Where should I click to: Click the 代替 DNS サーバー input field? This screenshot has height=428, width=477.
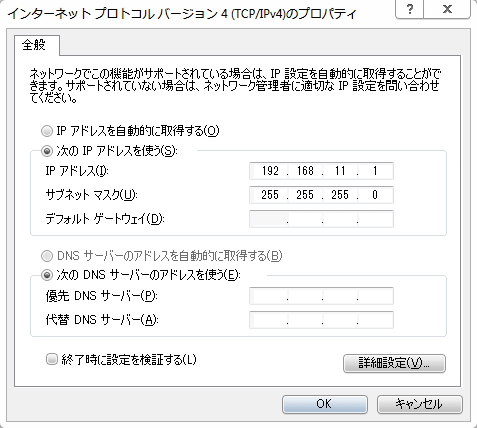pyautogui.click(x=321, y=320)
